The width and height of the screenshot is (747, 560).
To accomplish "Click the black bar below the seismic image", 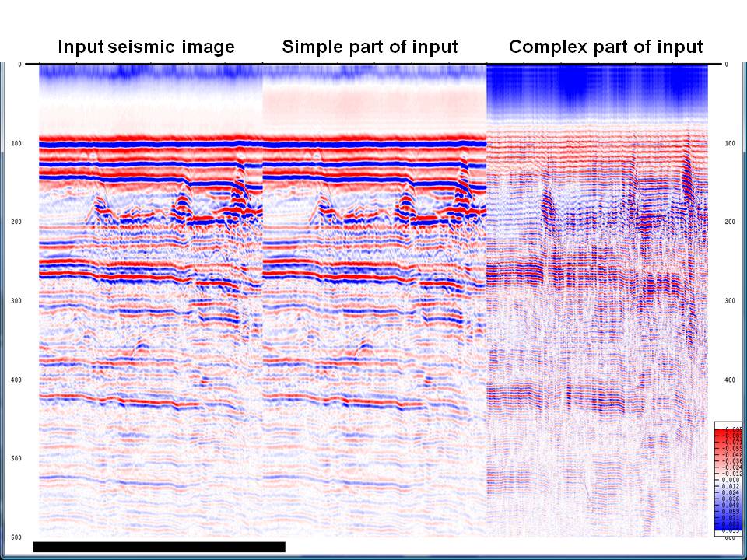I will [x=159, y=547].
